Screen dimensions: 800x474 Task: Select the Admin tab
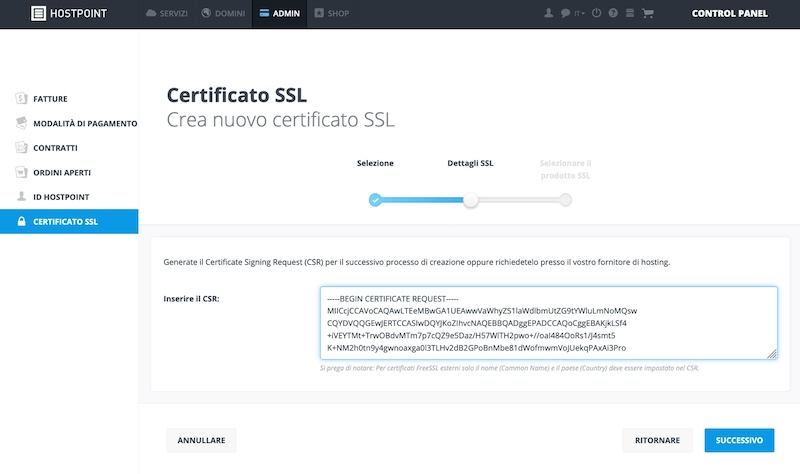(x=280, y=13)
